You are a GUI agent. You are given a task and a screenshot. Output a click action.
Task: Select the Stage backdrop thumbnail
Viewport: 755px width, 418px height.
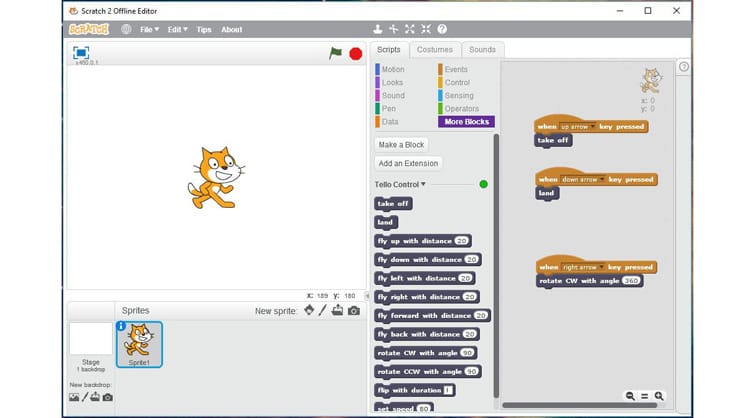tap(91, 339)
